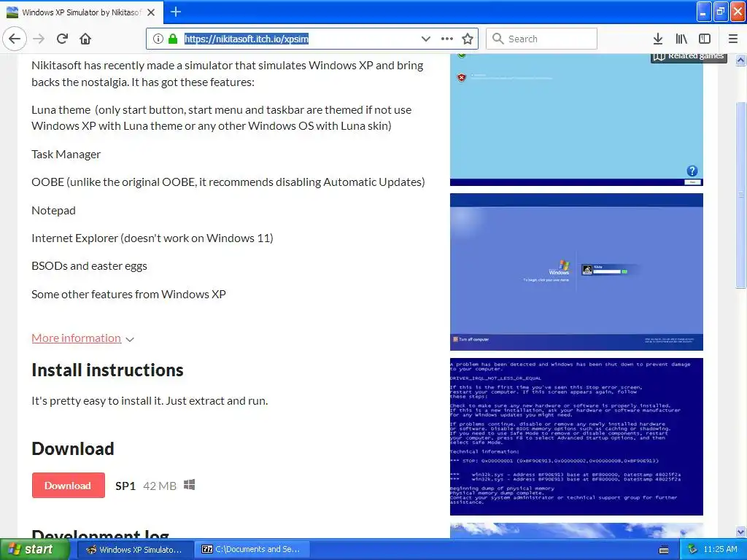The height and width of the screenshot is (560, 747).
Task: Click the page scrollbar down arrow
Action: [741, 532]
